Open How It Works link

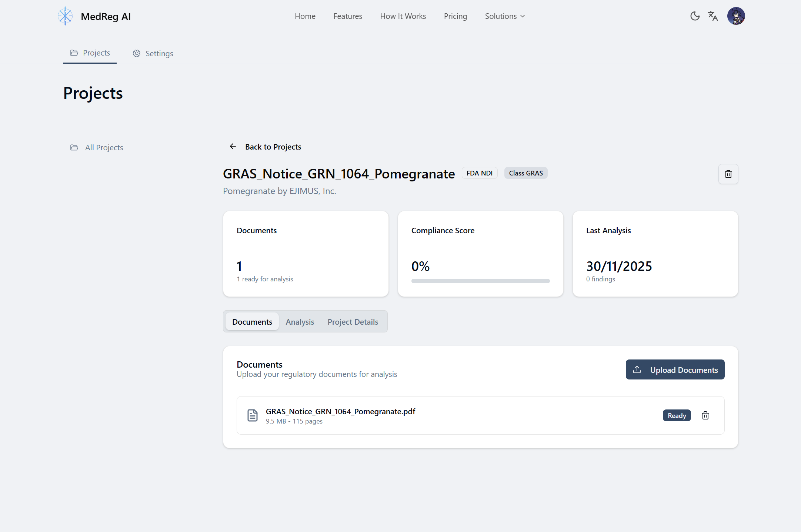click(x=403, y=16)
